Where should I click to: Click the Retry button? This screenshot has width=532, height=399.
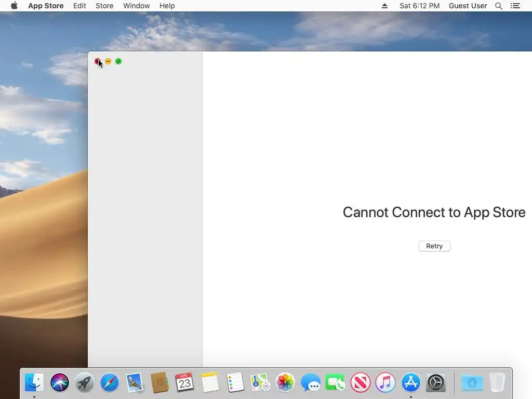434,246
